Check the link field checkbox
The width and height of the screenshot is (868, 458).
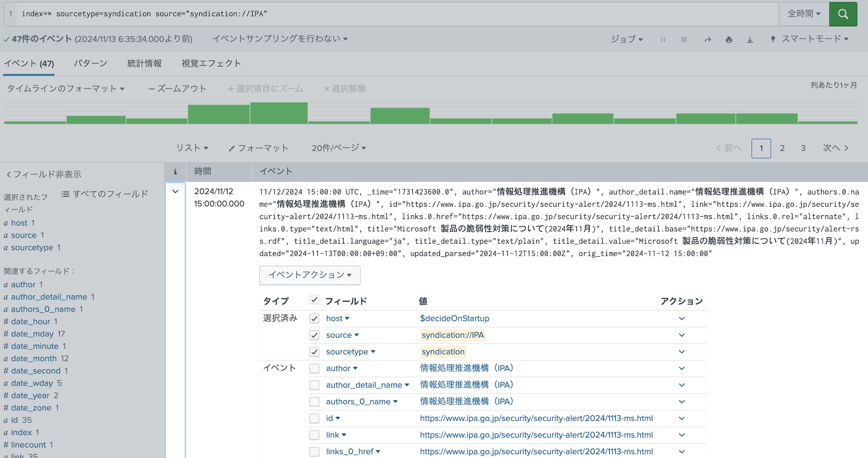pyautogui.click(x=314, y=435)
